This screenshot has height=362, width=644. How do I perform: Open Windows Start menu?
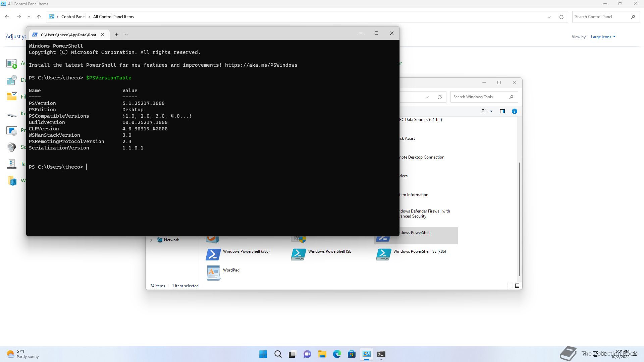tap(263, 354)
